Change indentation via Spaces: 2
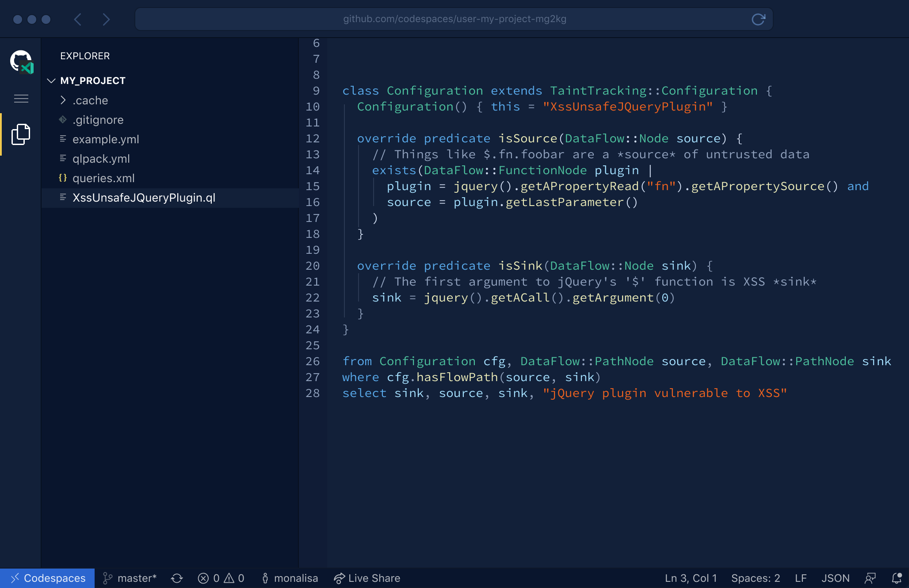Viewport: 909px width, 588px height. [x=755, y=578]
